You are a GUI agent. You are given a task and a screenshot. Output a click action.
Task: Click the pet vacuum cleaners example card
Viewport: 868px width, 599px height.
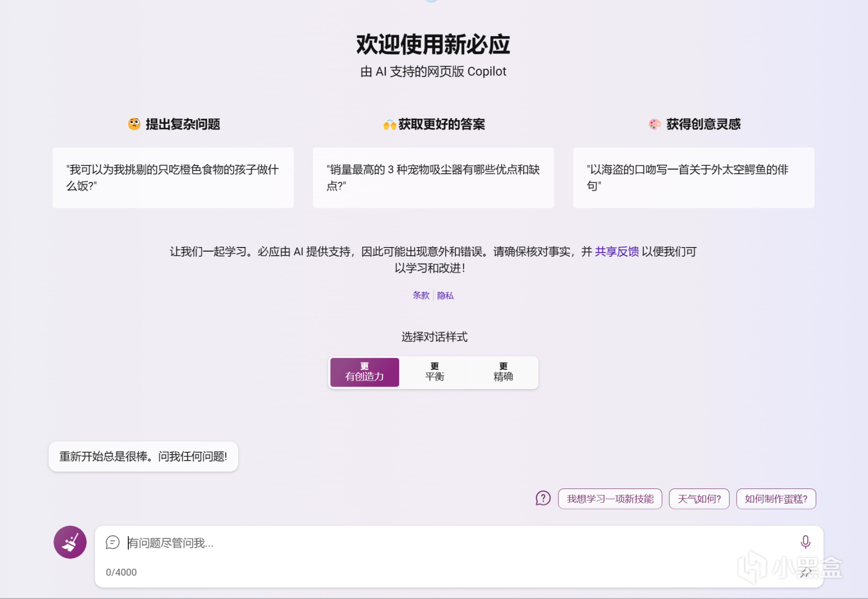click(x=433, y=178)
